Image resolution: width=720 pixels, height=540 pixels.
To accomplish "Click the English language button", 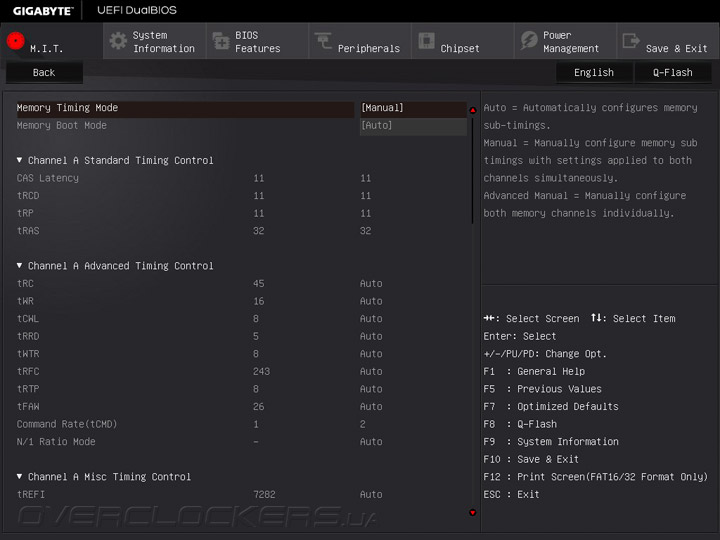I will coord(594,72).
